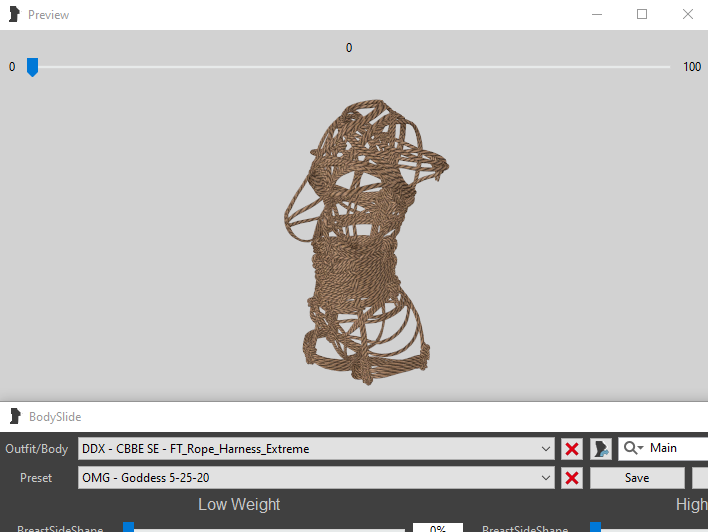Minimize the Preview window

coord(597,14)
